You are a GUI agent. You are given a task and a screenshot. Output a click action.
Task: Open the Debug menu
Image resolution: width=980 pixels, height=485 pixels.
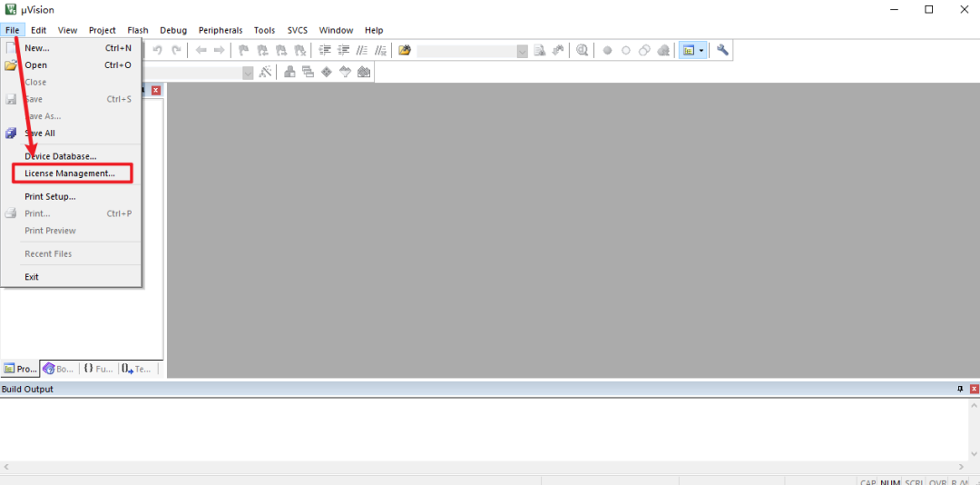point(173,30)
